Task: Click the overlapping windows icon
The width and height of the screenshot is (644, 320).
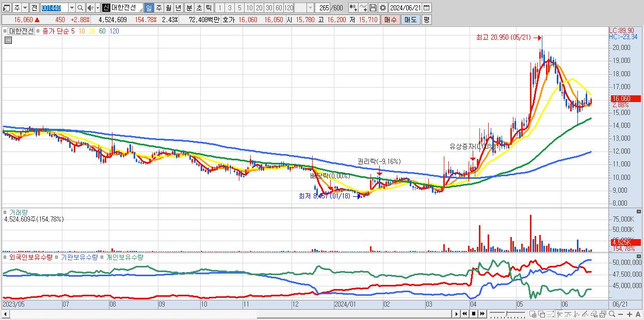Action: pos(542,314)
